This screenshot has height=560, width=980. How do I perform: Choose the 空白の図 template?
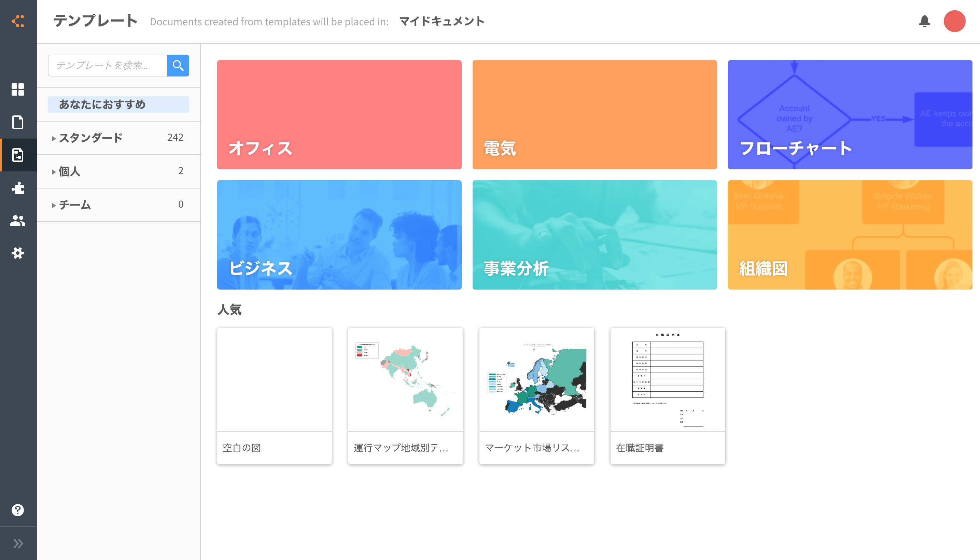[274, 396]
